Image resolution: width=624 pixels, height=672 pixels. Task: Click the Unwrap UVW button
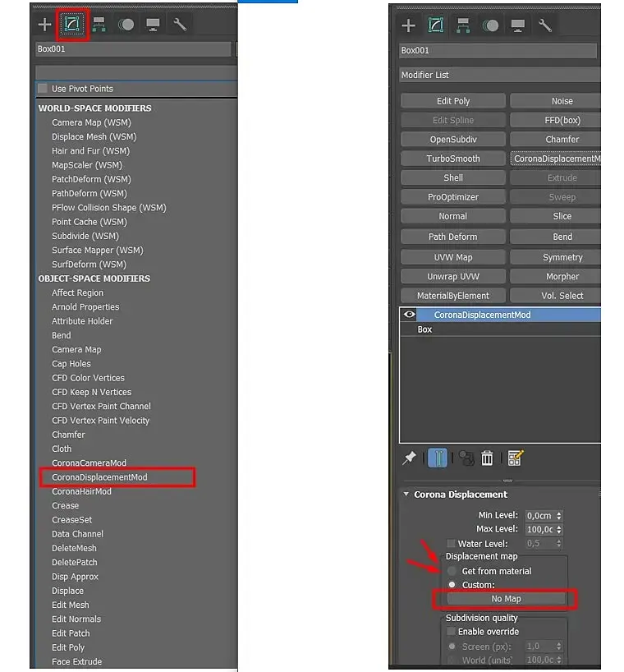pyautogui.click(x=453, y=276)
